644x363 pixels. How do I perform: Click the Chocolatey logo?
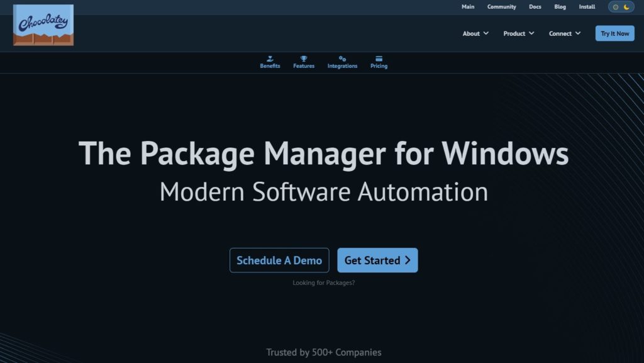click(x=43, y=25)
